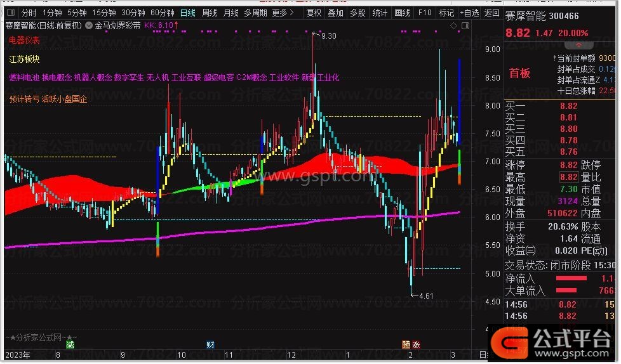Click the 电器仪表 sector label
The image size is (621, 364).
[25, 40]
